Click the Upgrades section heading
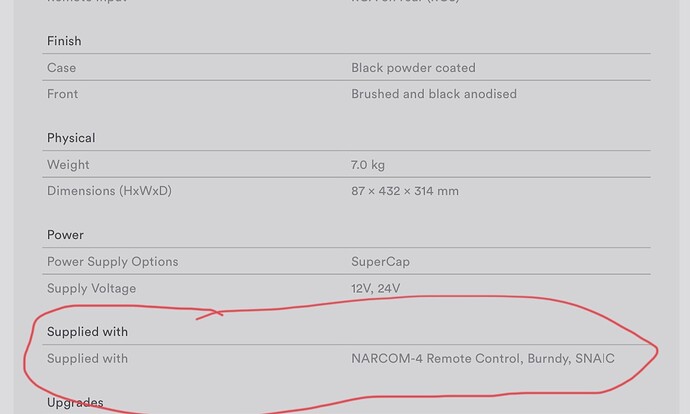The image size is (690, 414). click(75, 403)
